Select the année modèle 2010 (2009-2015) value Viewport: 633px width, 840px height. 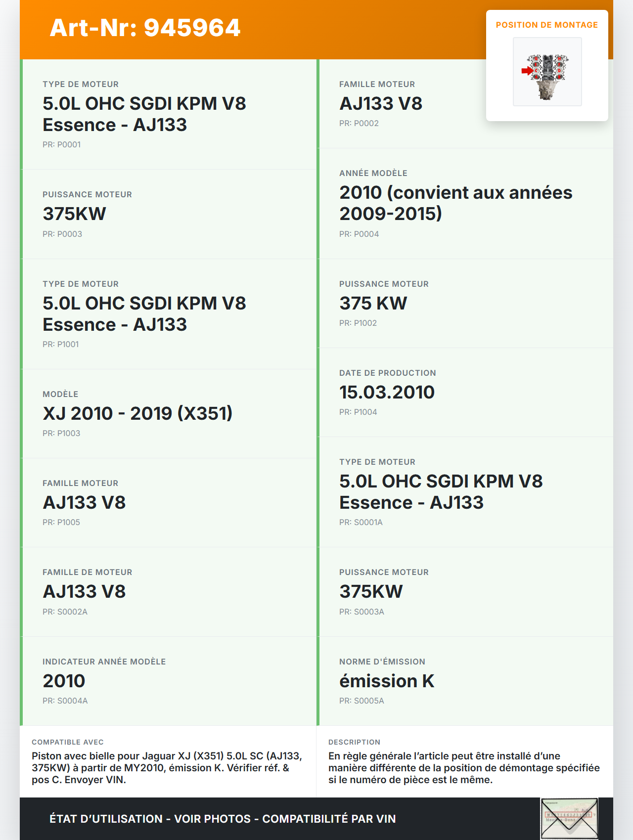(455, 203)
